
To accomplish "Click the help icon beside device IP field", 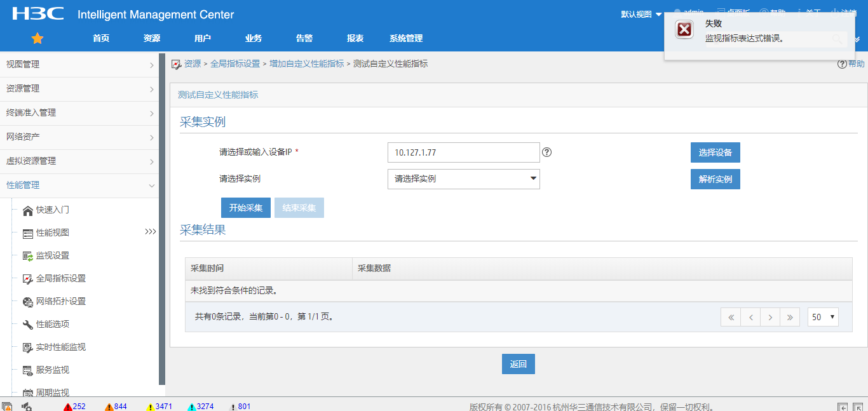I will point(546,152).
